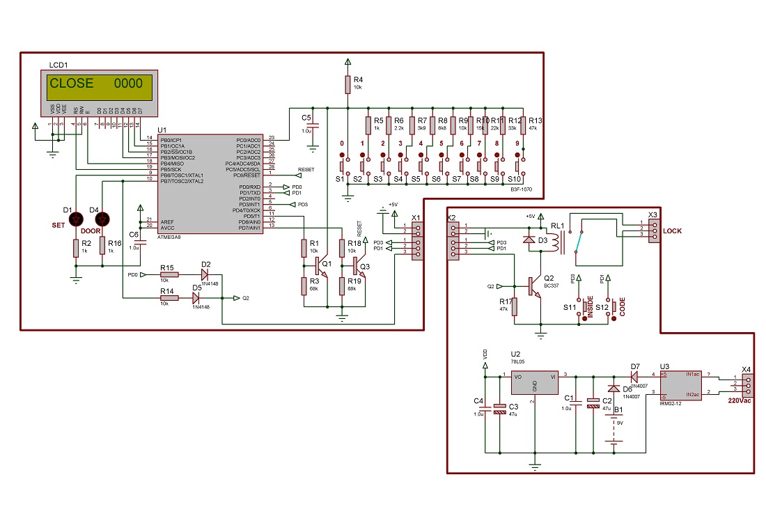Click the AREF pin label on U1
Image resolution: width=766 pixels, height=532 pixels.
click(167, 222)
